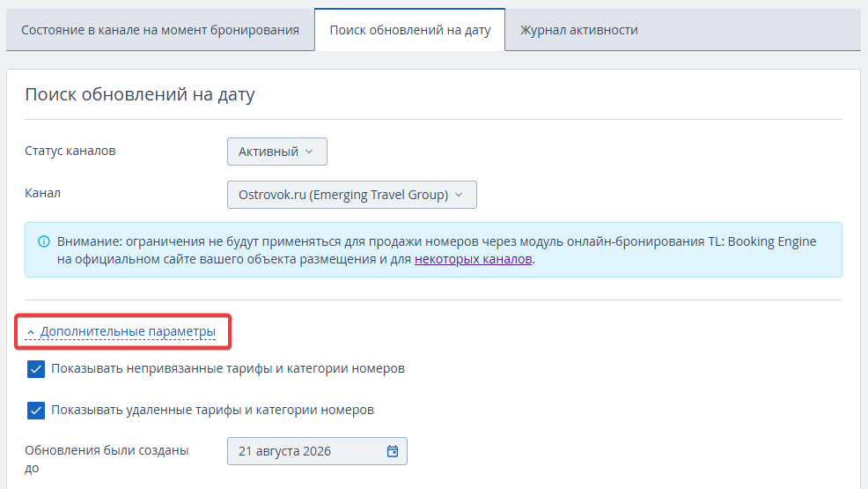Click the chevron arrow in Ostrovok.ru selector

coord(459,195)
